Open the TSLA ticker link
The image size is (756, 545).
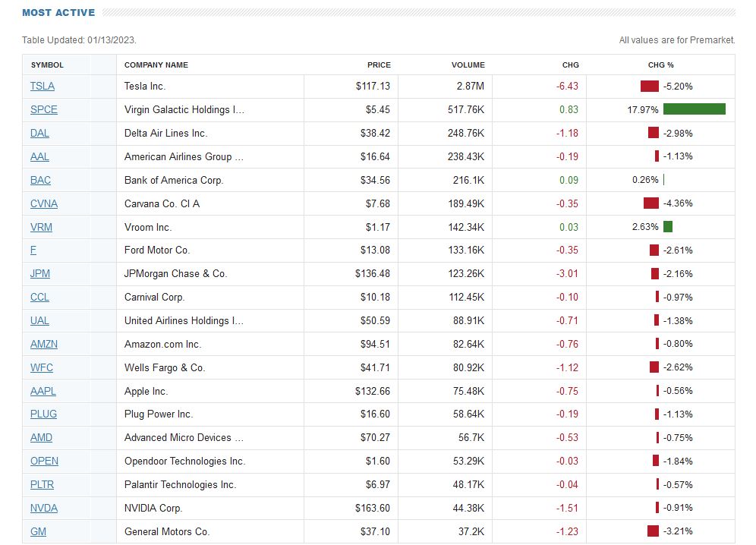(x=42, y=86)
